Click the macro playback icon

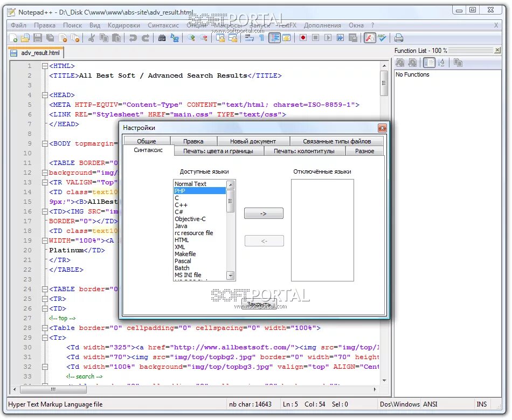pos(328,38)
